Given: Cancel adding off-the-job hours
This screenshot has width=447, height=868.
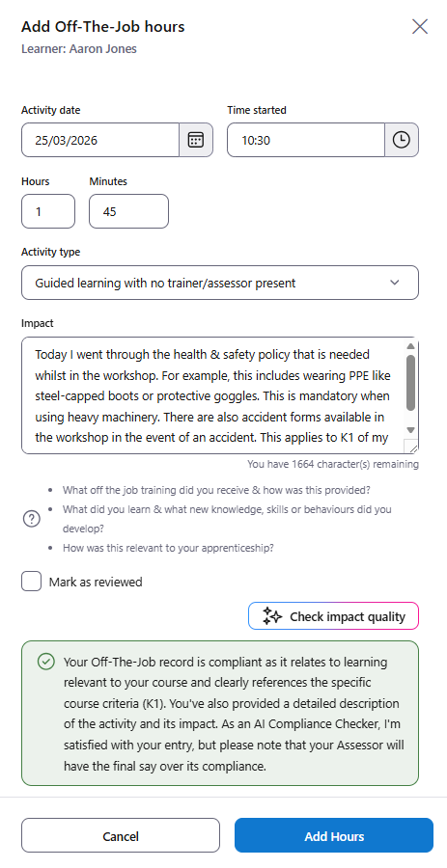Looking at the screenshot, I should tap(121, 835).
